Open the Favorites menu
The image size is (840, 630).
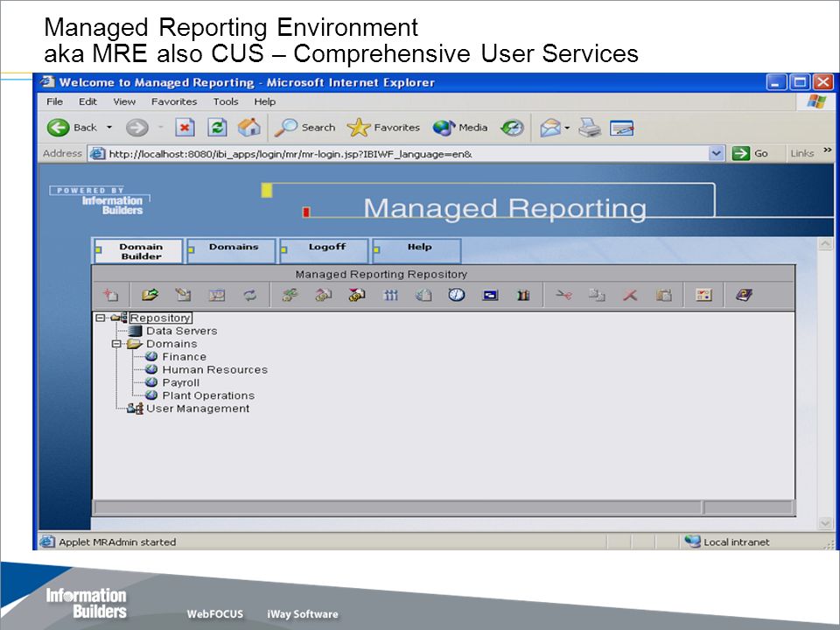tap(174, 101)
